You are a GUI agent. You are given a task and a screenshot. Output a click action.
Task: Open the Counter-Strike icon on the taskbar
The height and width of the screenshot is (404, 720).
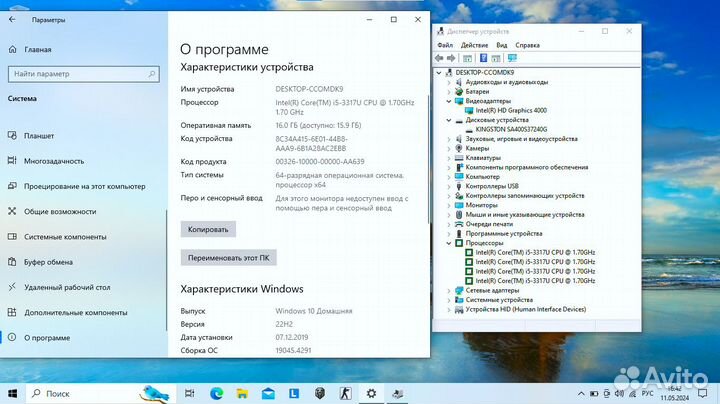coord(345,393)
